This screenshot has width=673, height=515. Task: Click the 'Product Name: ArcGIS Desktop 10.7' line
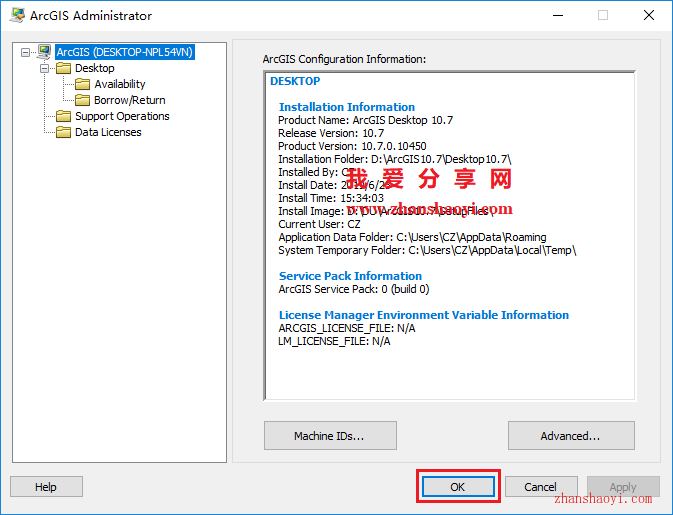pyautogui.click(x=365, y=120)
